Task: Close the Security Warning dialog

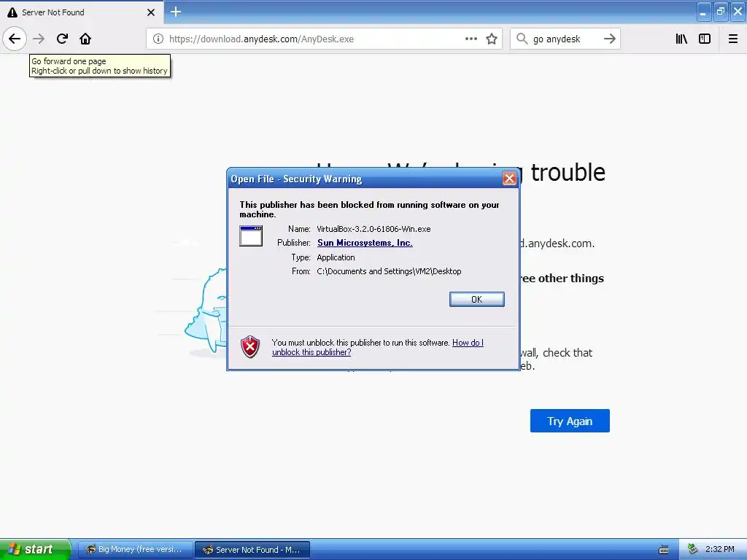Action: [509, 179]
